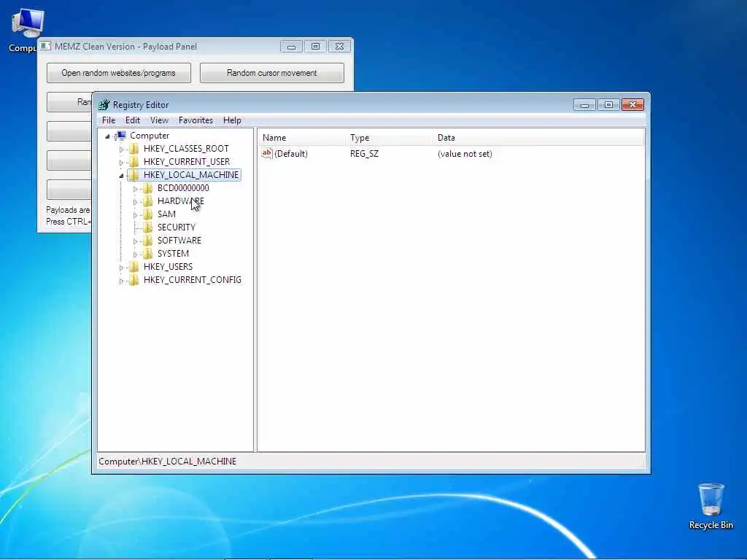Screen dimensions: 747x560
Task: Click the HKEY_CURRENT_USER folder icon
Action: point(134,162)
